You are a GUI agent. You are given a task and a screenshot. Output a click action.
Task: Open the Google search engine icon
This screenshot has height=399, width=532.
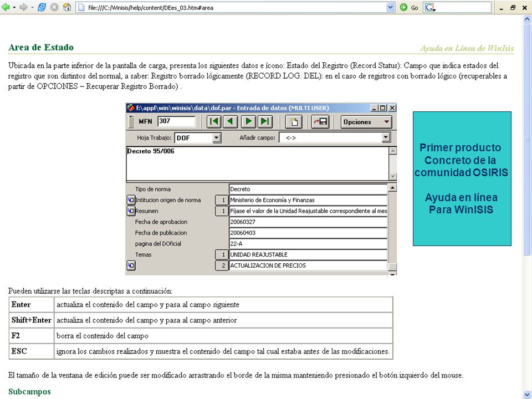pos(430,7)
